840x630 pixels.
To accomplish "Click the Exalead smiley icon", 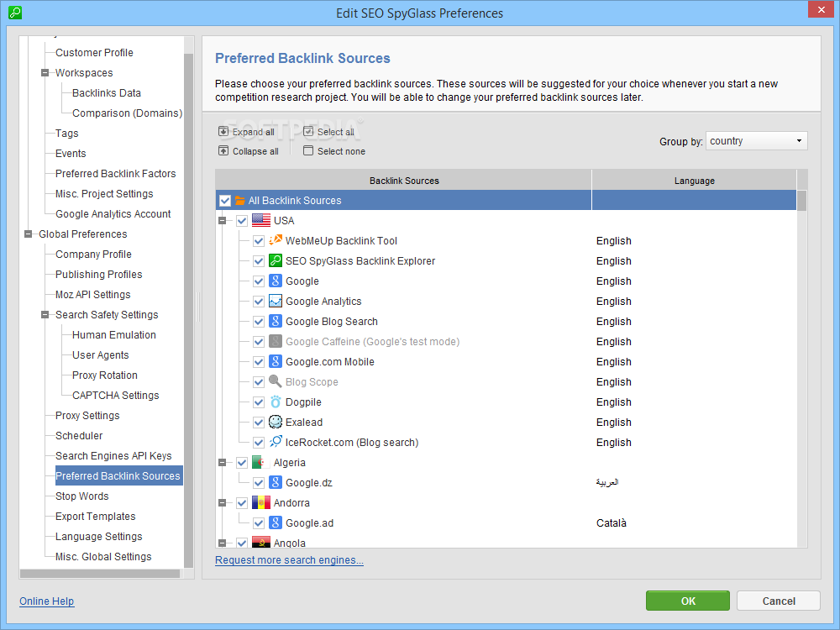I will click(276, 423).
